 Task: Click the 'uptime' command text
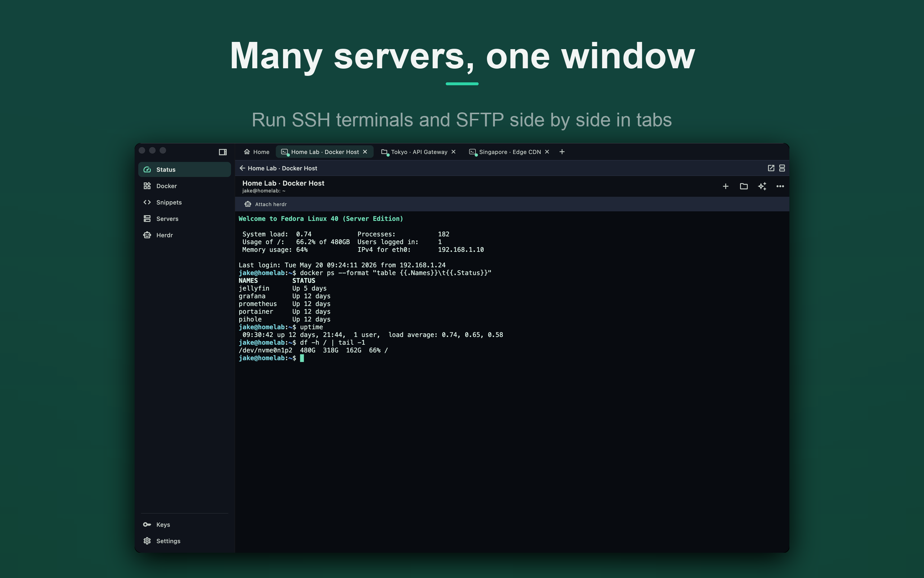coord(311,327)
